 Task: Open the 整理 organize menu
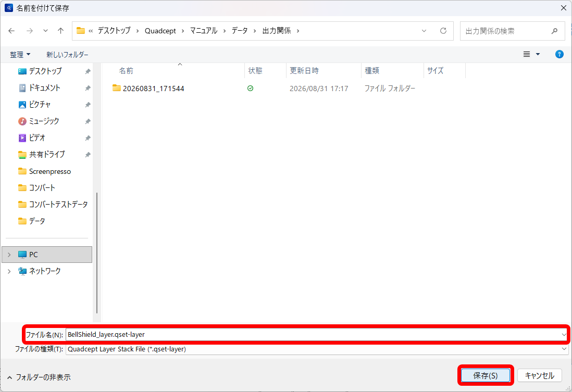point(20,55)
